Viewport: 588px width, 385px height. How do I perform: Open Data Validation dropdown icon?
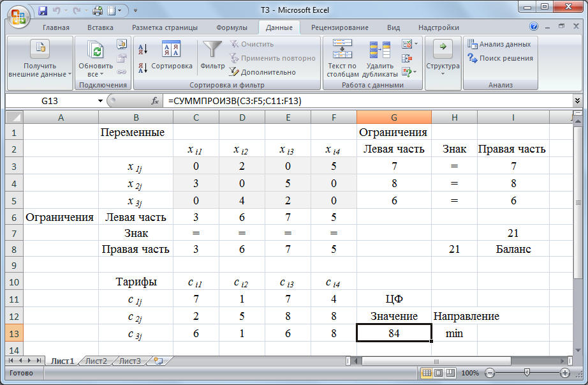[x=409, y=44]
